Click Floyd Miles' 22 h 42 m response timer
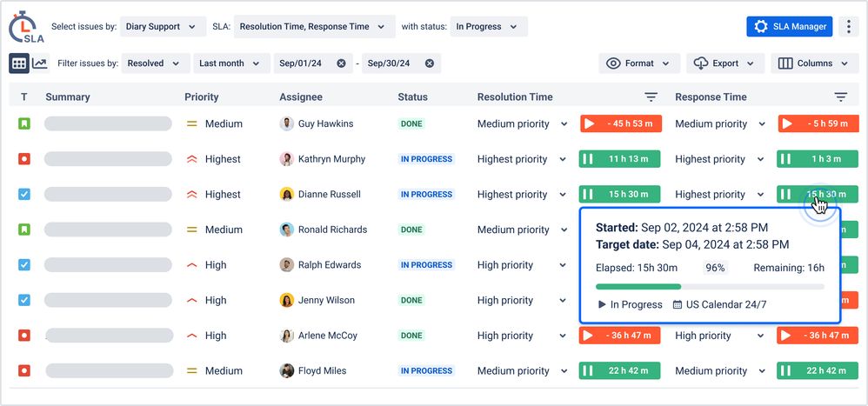Viewport: 868px width, 406px height. coord(818,370)
